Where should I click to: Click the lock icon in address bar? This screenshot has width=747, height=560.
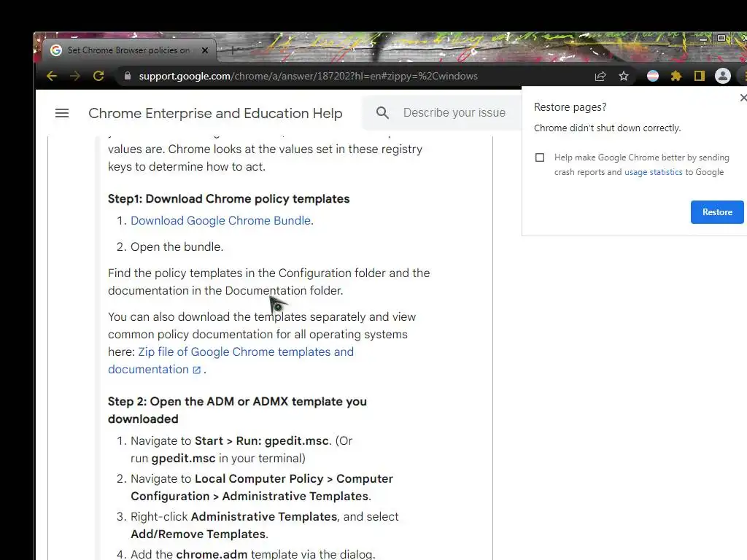(127, 76)
